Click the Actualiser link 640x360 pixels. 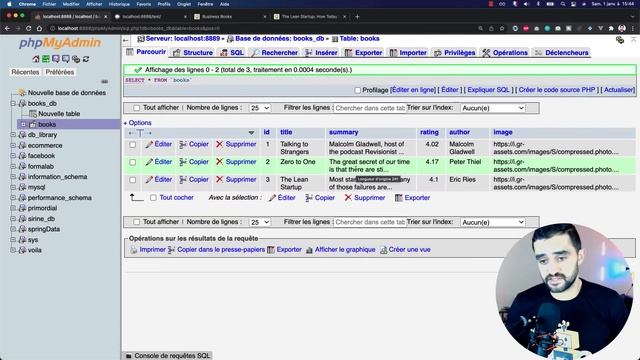coord(619,90)
